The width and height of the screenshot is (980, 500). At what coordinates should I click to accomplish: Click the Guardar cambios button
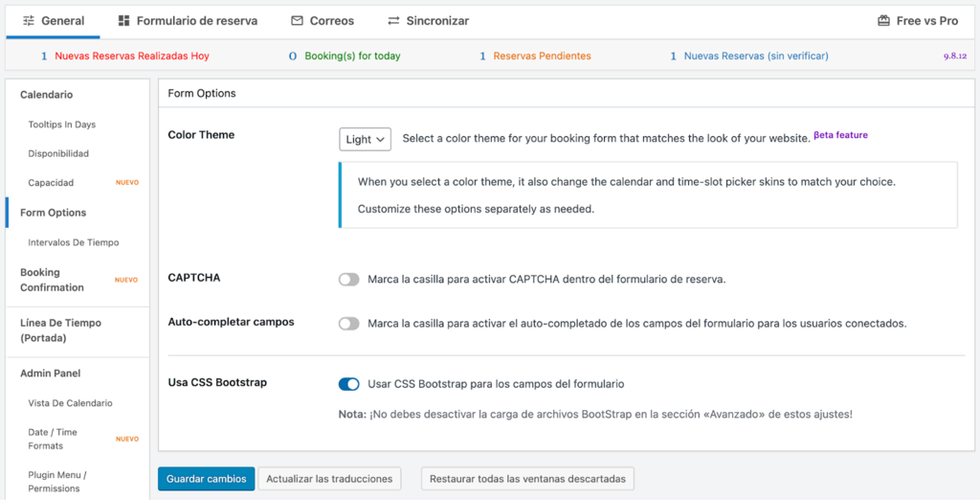[206, 479]
